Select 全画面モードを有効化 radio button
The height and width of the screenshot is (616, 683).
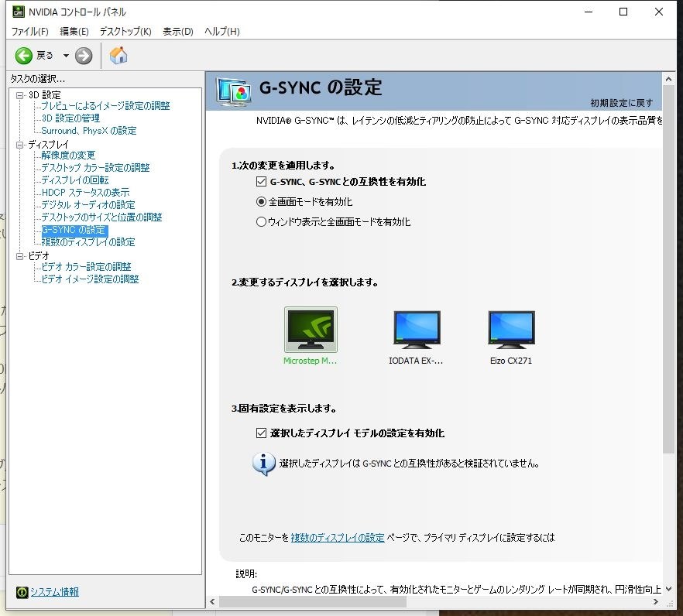click(261, 201)
